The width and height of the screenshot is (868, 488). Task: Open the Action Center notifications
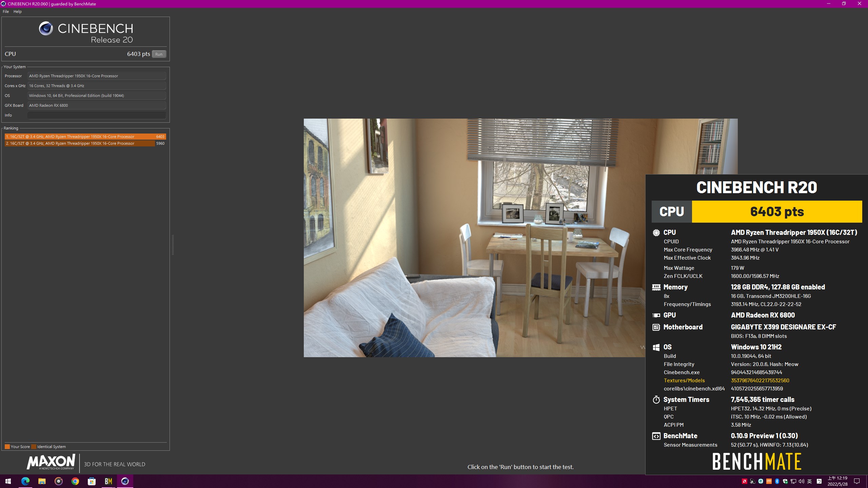[857, 481]
